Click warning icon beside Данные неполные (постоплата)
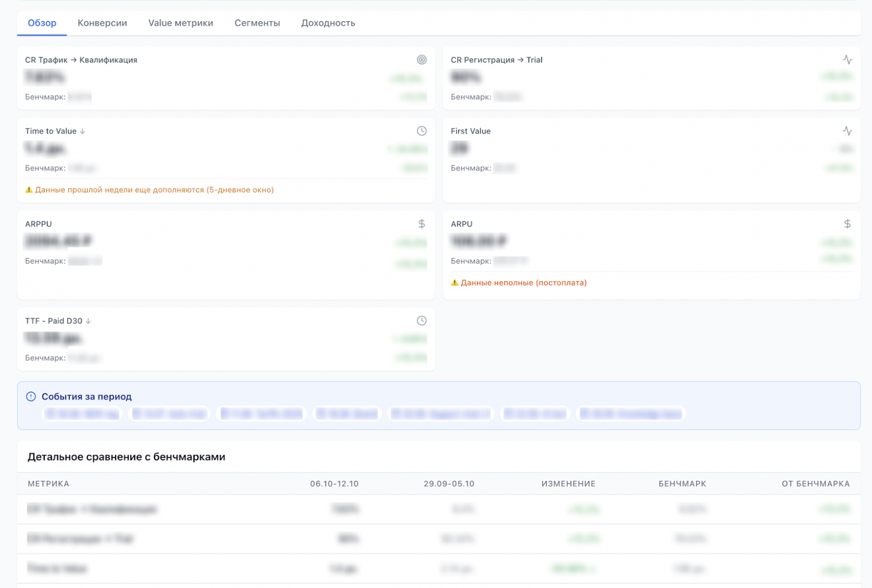 (x=454, y=283)
